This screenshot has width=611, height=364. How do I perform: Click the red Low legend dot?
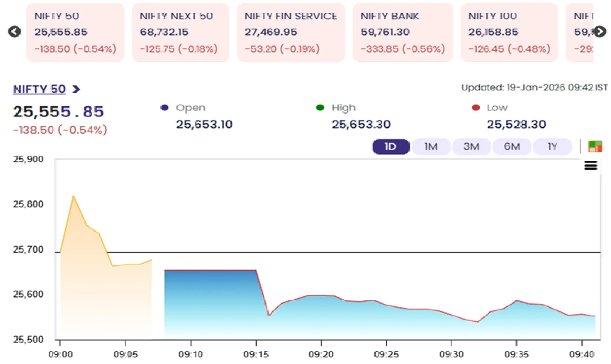coord(475,108)
